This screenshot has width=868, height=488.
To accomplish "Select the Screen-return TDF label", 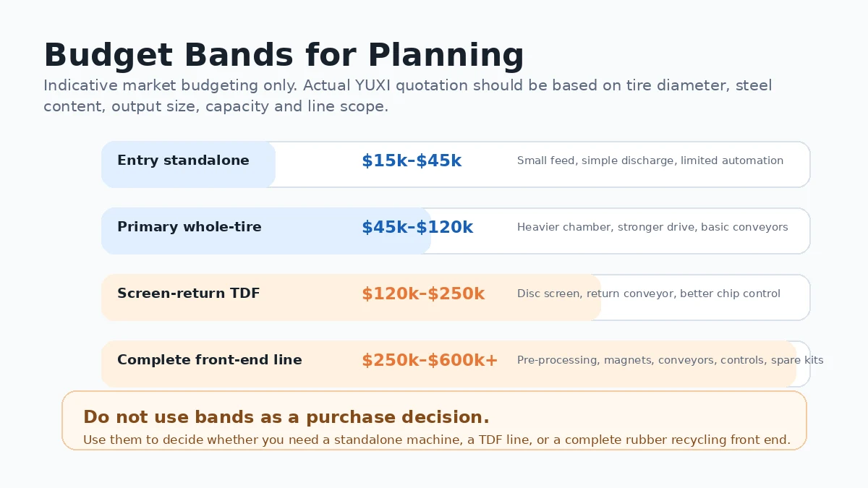I will click(189, 294).
